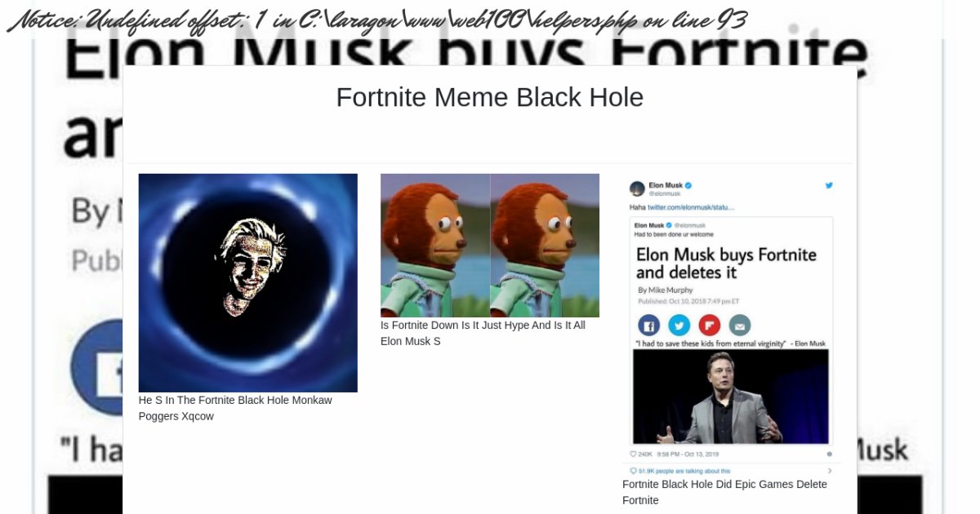Click the gray email envelope share icon
This screenshot has height=514, width=980.
740,325
